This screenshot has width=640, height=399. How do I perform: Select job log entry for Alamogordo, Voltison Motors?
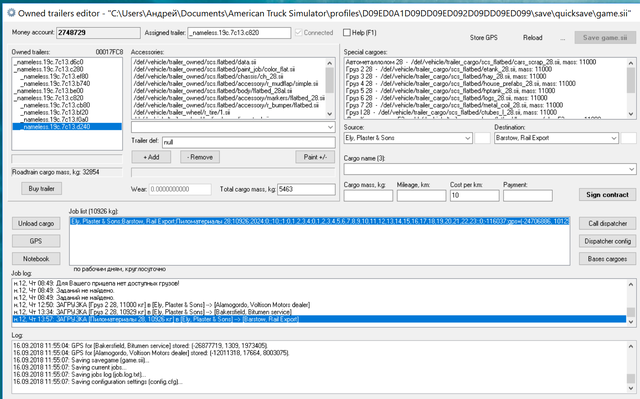319,305
